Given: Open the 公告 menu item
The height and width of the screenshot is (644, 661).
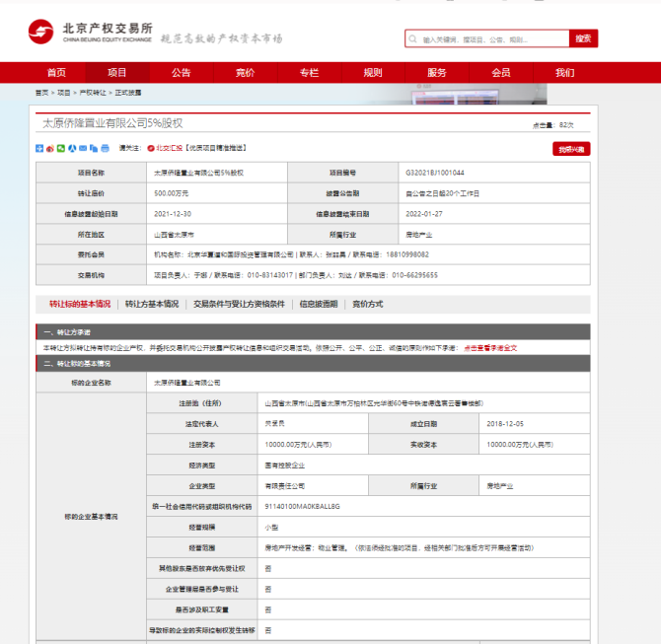Looking at the screenshot, I should coord(182,73).
